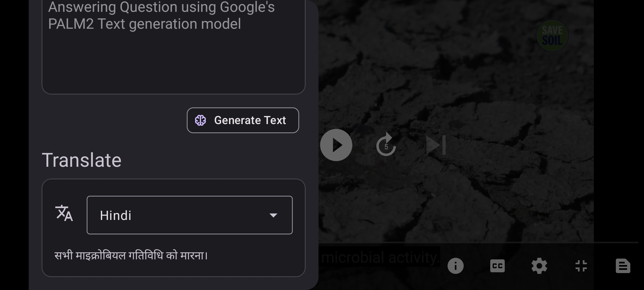
Task: Click the replay 5 seconds icon
Action: [x=386, y=145]
